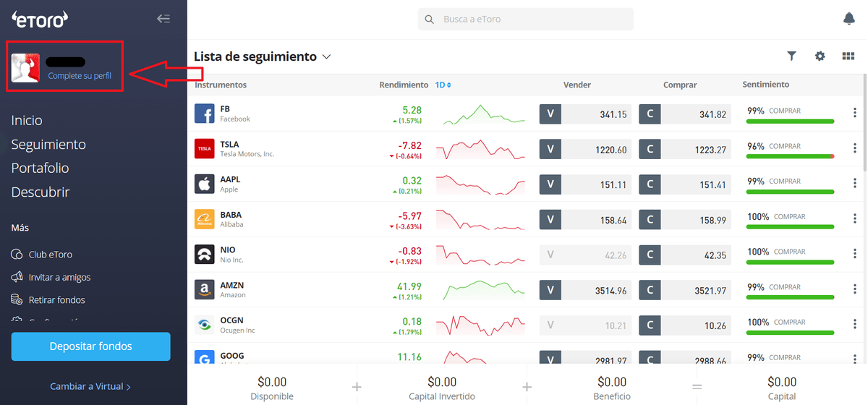
Task: Buy NIO at 42.35
Action: [685, 255]
